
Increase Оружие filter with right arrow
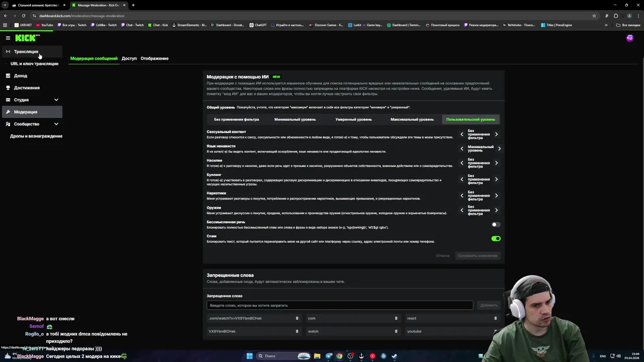tap(496, 210)
